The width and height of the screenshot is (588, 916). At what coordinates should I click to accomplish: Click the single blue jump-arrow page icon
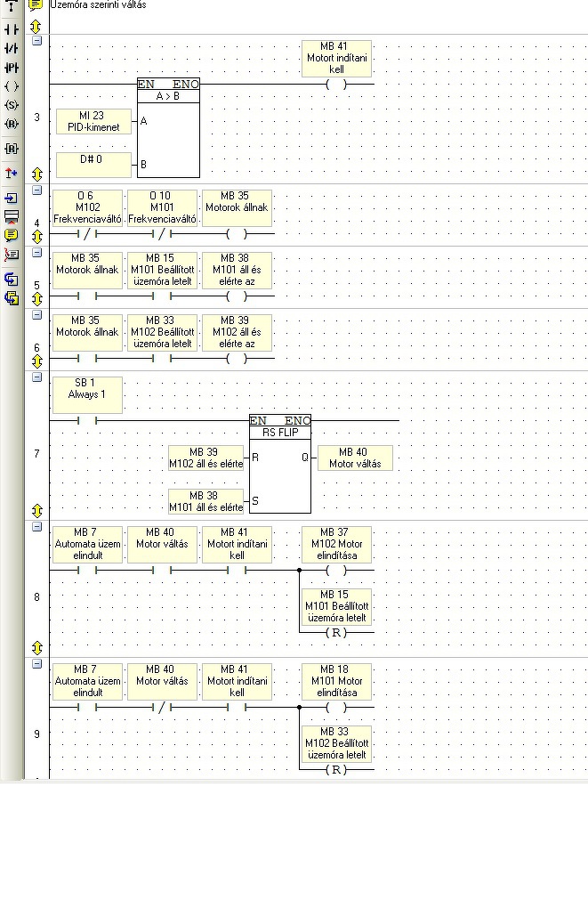[11, 280]
